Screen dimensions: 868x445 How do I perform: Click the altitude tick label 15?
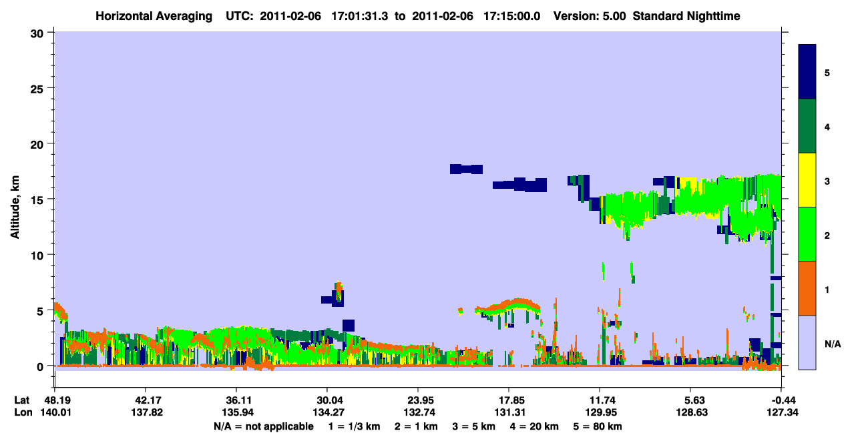click(x=38, y=199)
